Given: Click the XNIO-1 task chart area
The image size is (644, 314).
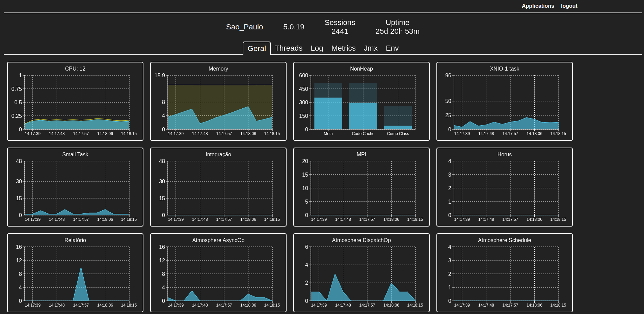Looking at the screenshot, I should tap(506, 126).
